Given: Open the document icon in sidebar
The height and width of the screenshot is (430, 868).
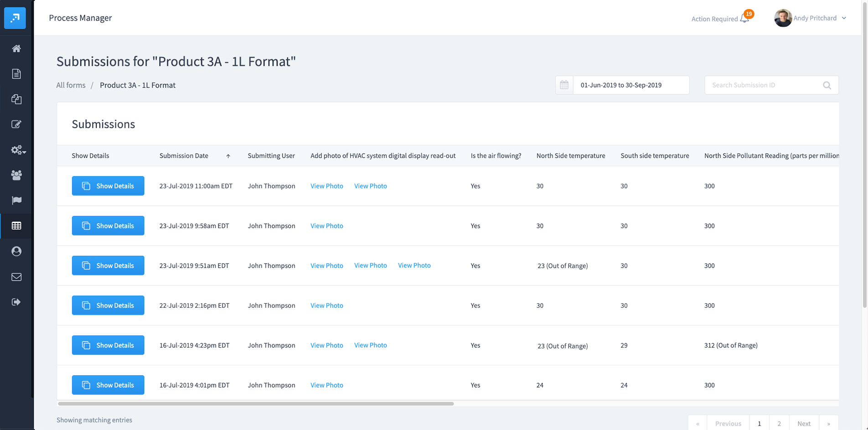Looking at the screenshot, I should (16, 74).
